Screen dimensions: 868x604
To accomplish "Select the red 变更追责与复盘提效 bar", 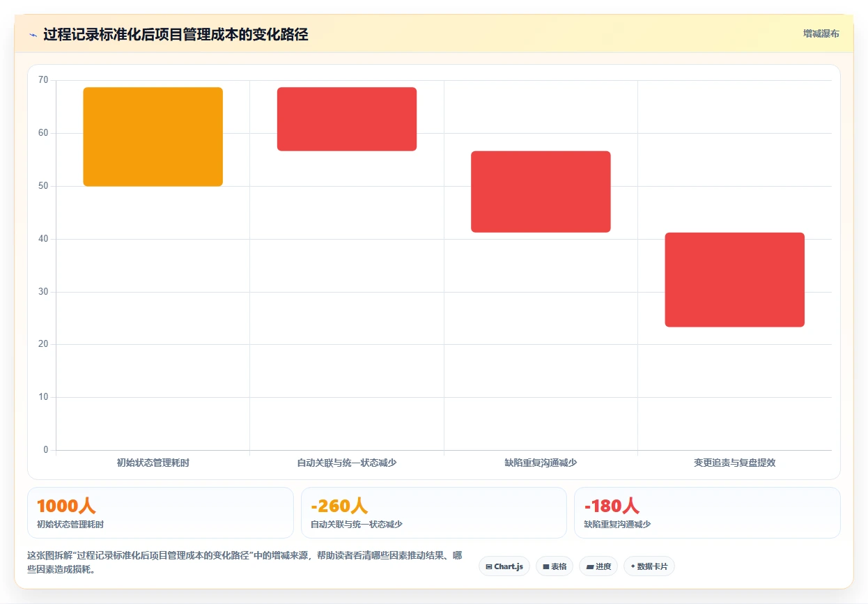I will [734, 279].
